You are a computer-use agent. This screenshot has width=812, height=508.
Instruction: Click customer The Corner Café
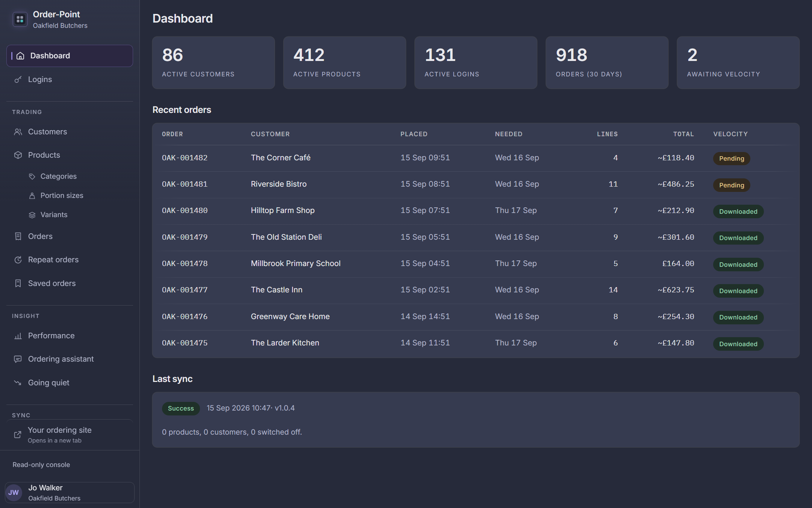coord(281,158)
